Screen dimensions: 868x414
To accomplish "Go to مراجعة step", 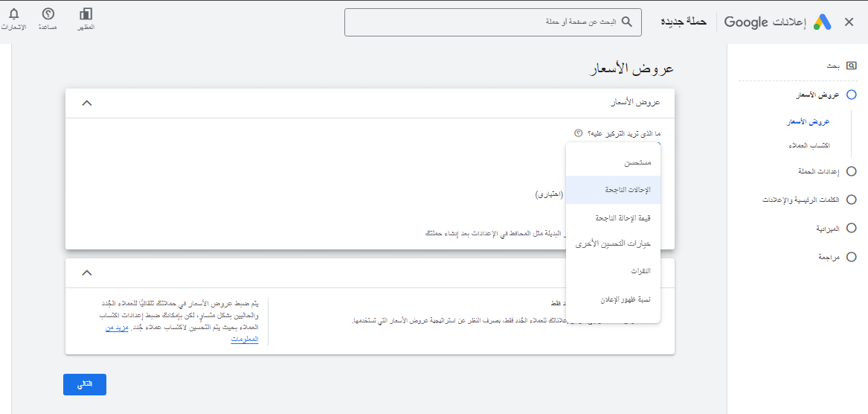I will [x=830, y=257].
